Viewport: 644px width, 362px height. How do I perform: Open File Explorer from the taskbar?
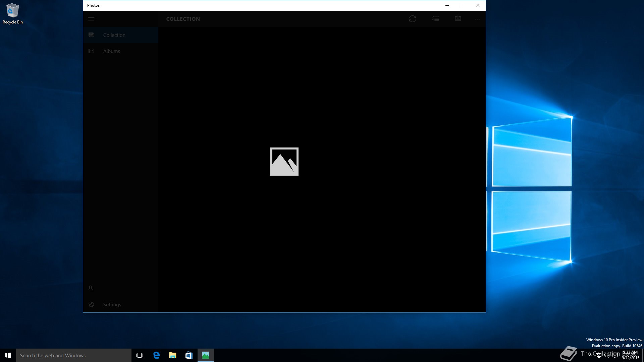click(172, 355)
